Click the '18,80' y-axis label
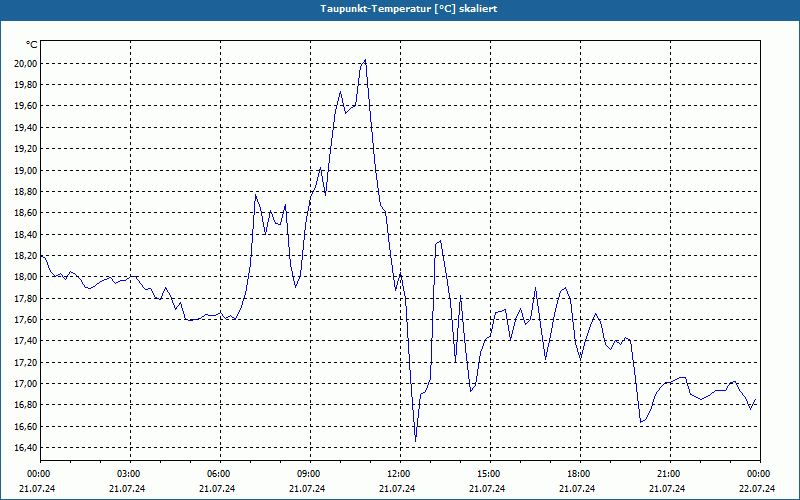Viewport: 800px width, 500px height. [x=24, y=192]
